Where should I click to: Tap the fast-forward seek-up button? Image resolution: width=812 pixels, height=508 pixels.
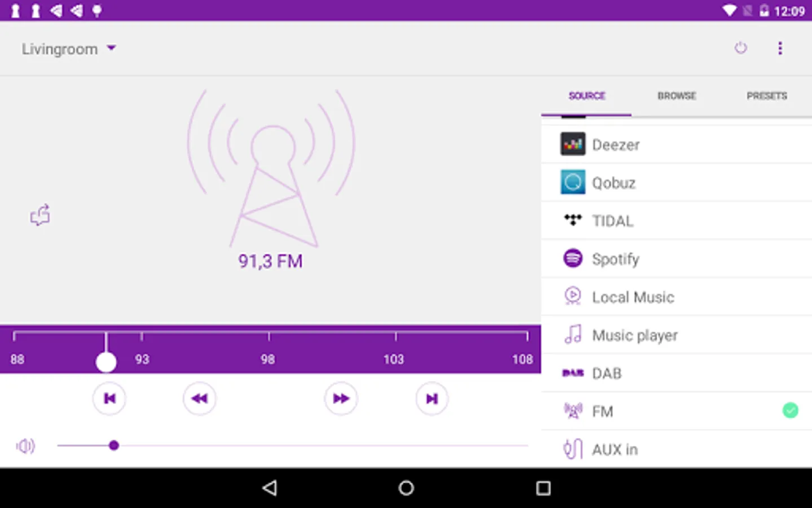341,398
